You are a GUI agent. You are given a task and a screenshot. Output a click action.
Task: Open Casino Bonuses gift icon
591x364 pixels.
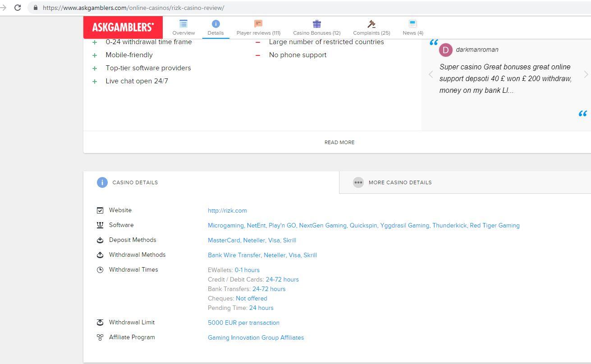317,24
